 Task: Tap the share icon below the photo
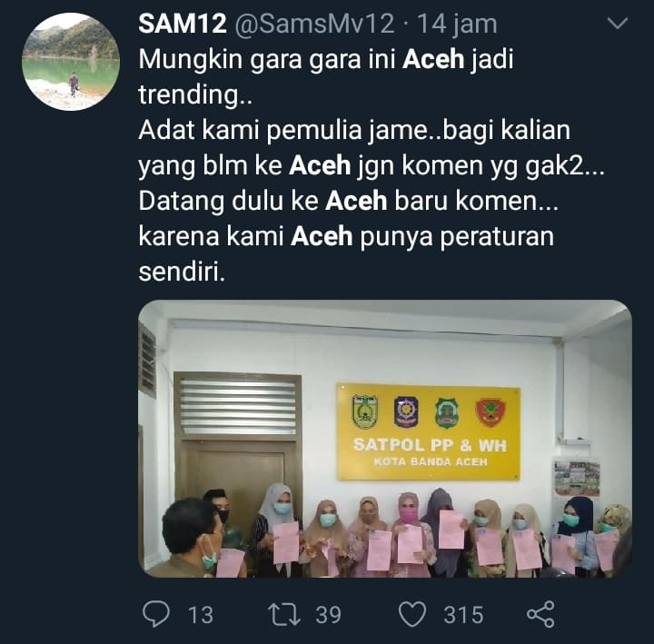pyautogui.click(x=541, y=614)
